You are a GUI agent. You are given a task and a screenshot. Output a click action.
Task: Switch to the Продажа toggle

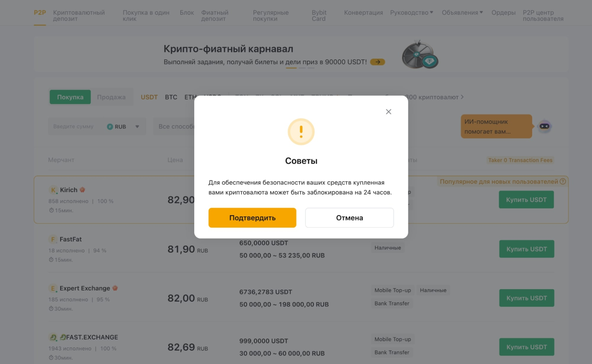(111, 97)
